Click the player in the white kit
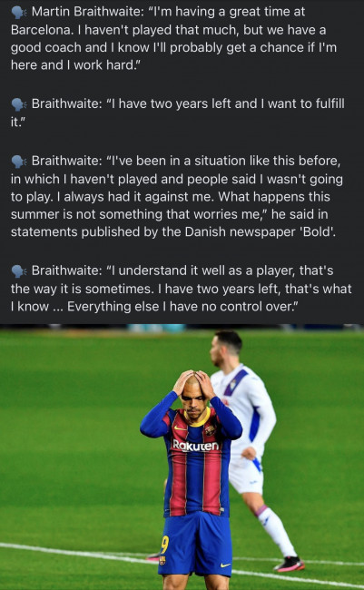The height and width of the screenshot is (590, 364). 251,447
